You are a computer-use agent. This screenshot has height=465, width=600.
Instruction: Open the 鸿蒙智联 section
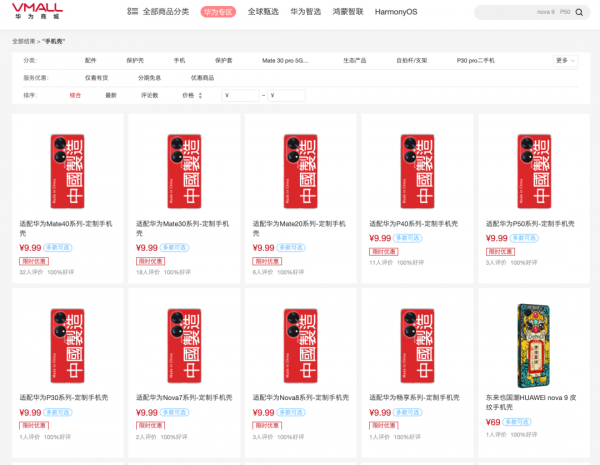(348, 11)
